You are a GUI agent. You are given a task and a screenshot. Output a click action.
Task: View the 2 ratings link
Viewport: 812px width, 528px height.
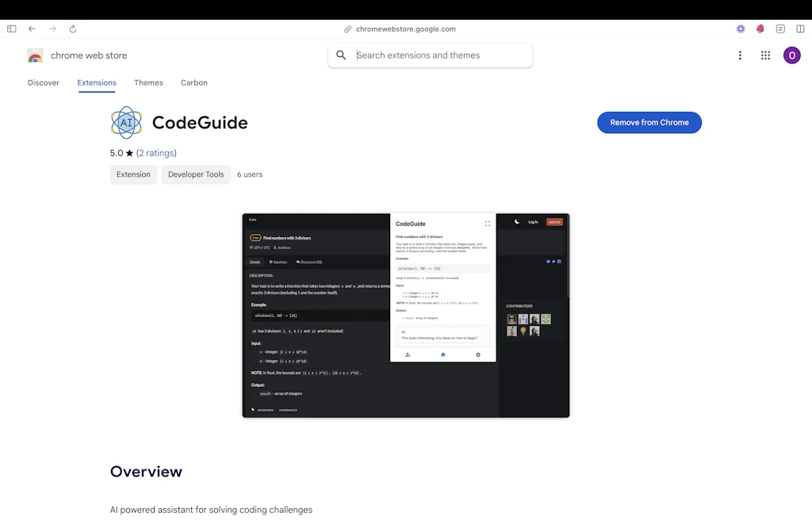pos(157,152)
